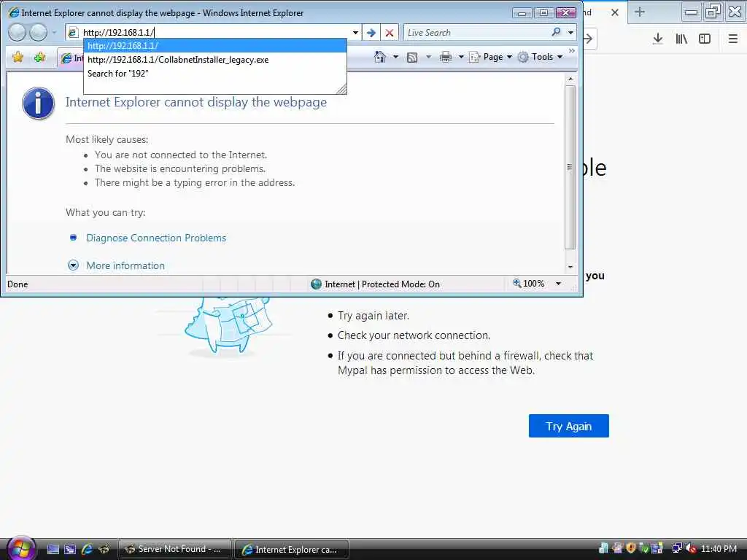
Task: Switch to Internet Explorer taskbar button
Action: click(292, 549)
